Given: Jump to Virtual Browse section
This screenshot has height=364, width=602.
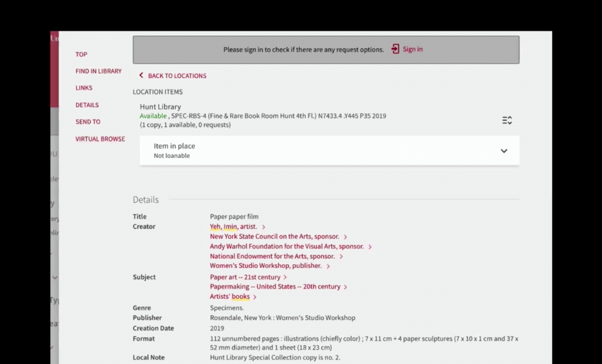Looking at the screenshot, I should pos(100,139).
